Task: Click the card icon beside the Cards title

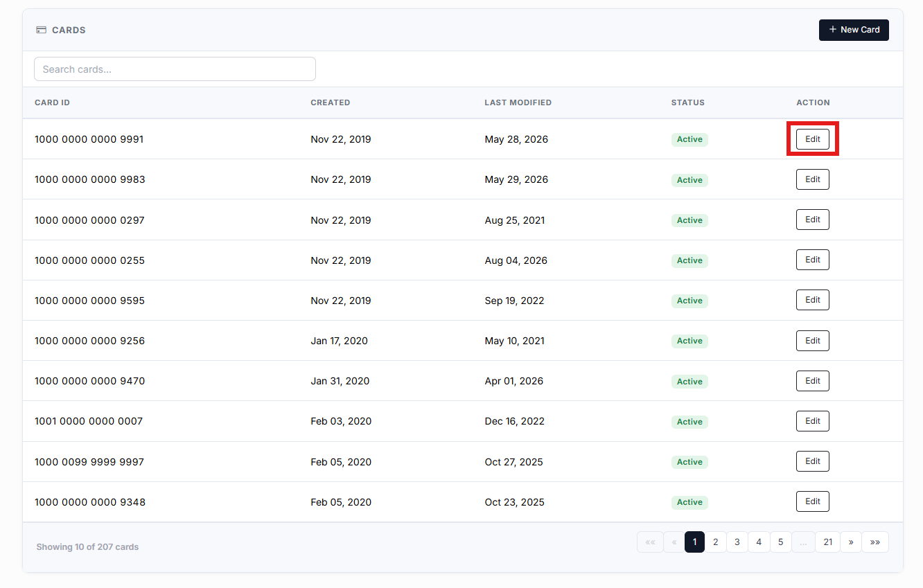Action: pos(41,30)
